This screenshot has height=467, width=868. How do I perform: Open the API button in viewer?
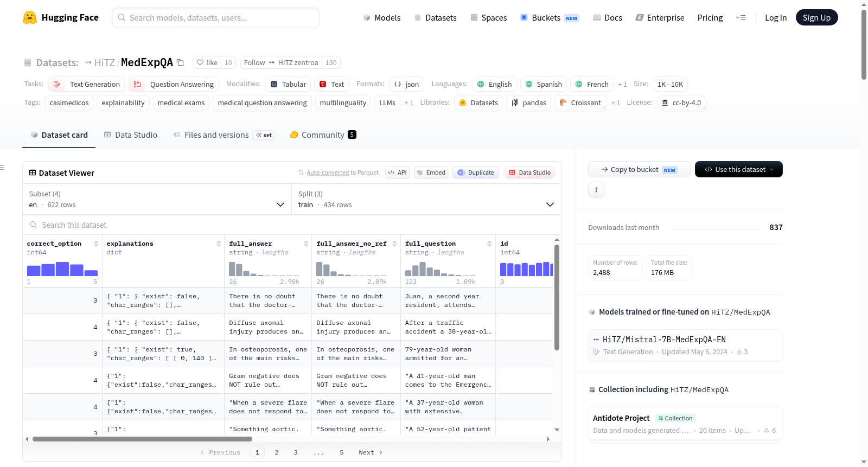pyautogui.click(x=397, y=172)
